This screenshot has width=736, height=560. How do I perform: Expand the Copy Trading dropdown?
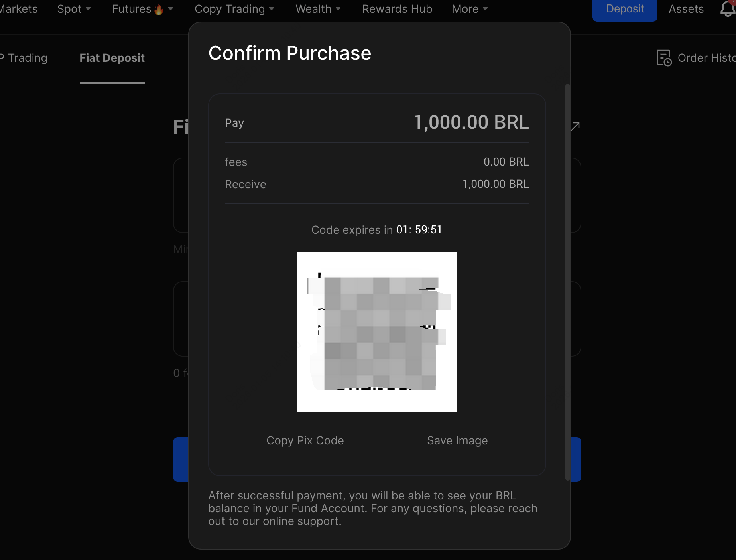[x=234, y=9]
